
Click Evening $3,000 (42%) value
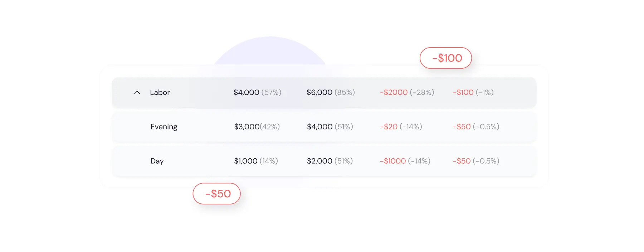[x=257, y=127]
